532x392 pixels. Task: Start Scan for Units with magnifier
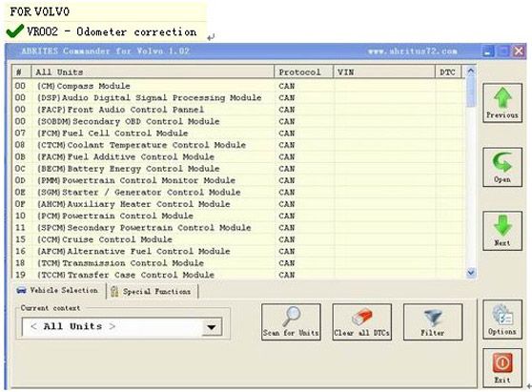tap(291, 321)
